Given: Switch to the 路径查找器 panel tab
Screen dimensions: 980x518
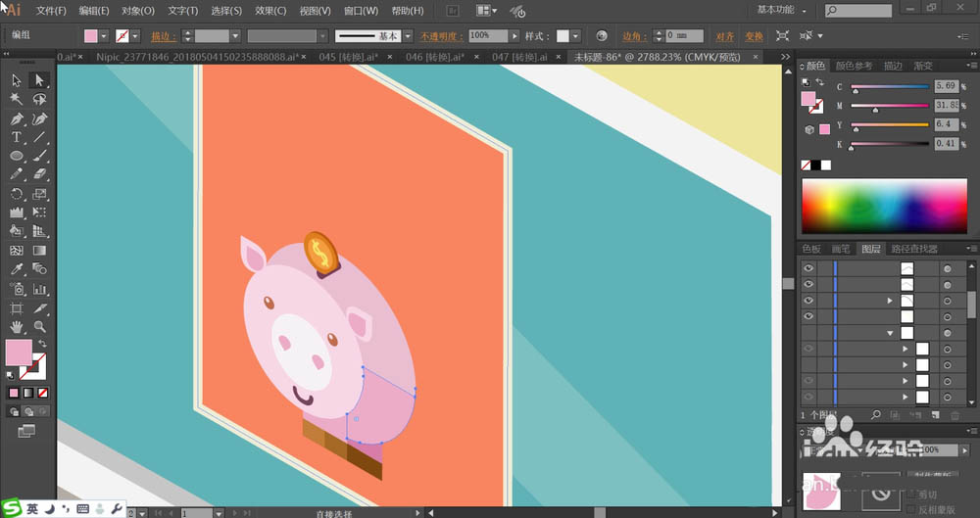Looking at the screenshot, I should pyautogui.click(x=914, y=249).
